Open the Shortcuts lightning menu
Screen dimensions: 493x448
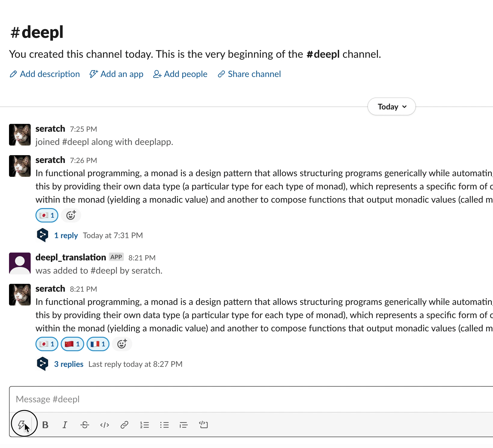[21, 425]
